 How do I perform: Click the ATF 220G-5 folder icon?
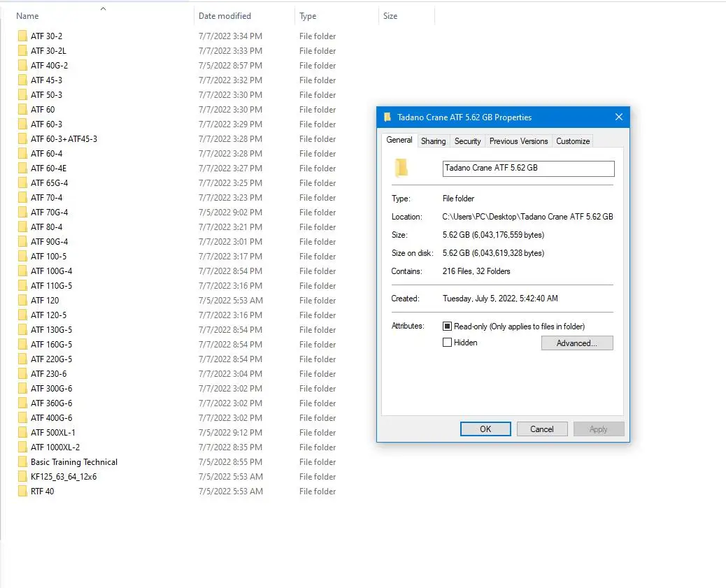[x=22, y=359]
